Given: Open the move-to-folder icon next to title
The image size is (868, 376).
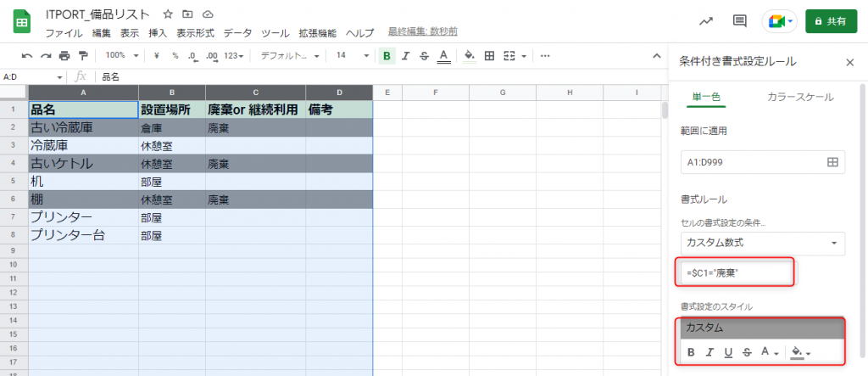Looking at the screenshot, I should [187, 14].
